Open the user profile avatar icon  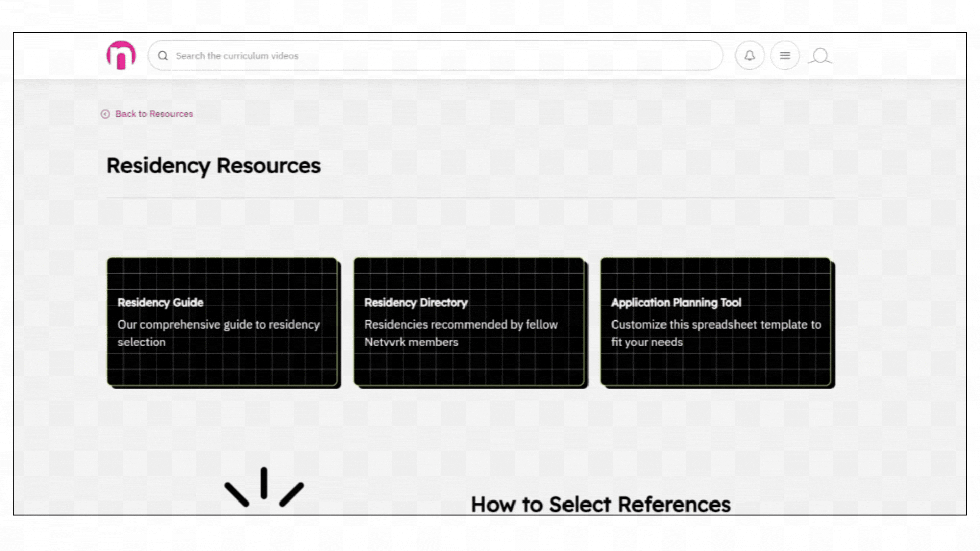(820, 56)
